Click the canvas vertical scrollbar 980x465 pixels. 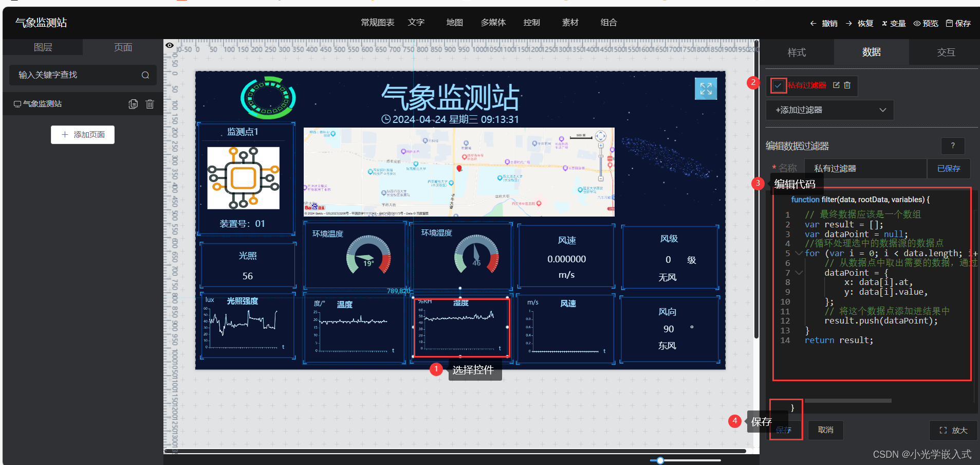point(756,189)
